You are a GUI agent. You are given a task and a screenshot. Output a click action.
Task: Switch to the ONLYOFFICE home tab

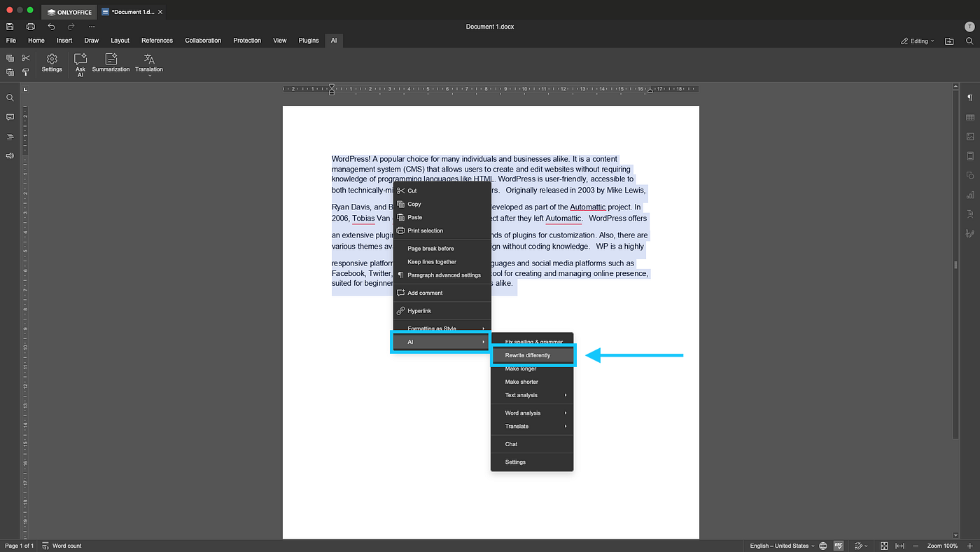(69, 12)
